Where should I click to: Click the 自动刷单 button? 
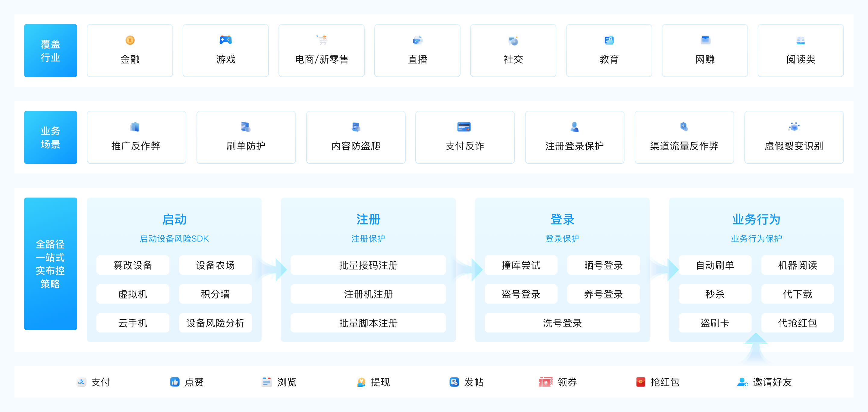click(715, 265)
